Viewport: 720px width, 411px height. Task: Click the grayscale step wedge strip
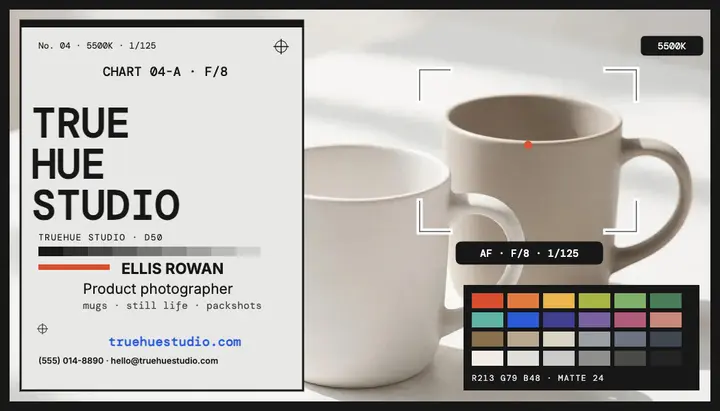coord(149,252)
